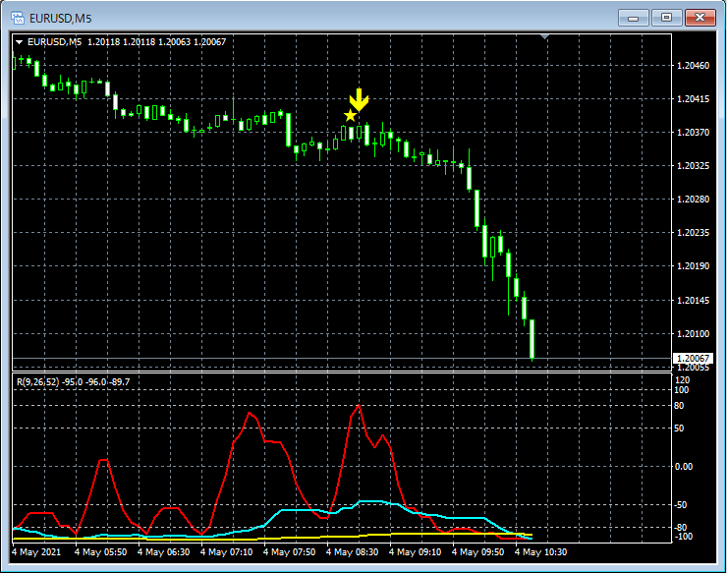Screen dimensions: 728x573
Task: Click the yellow star signal marker
Action: 350,115
